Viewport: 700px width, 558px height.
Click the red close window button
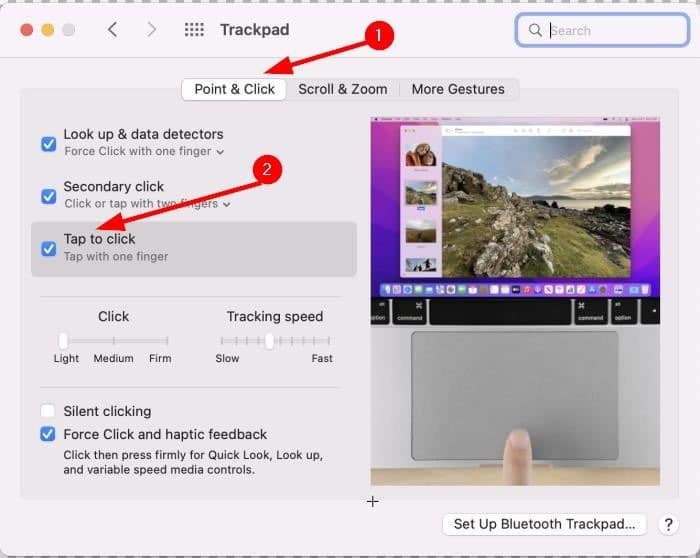(x=26, y=30)
